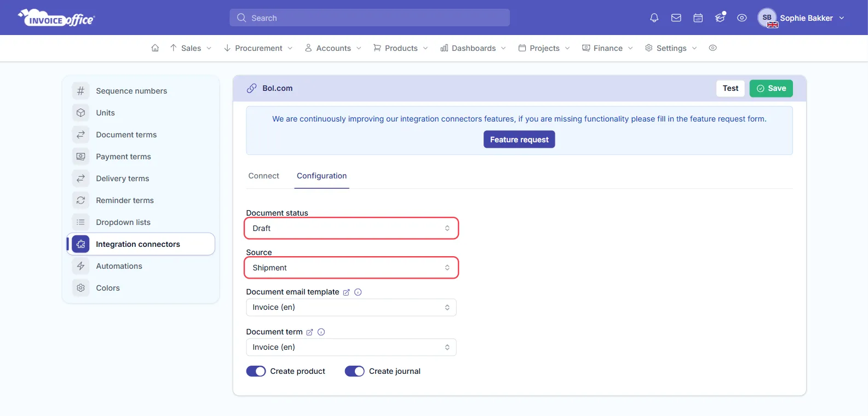Screen dimensions: 868x416
Task: Open the mail envelope icon
Action: tap(676, 18)
